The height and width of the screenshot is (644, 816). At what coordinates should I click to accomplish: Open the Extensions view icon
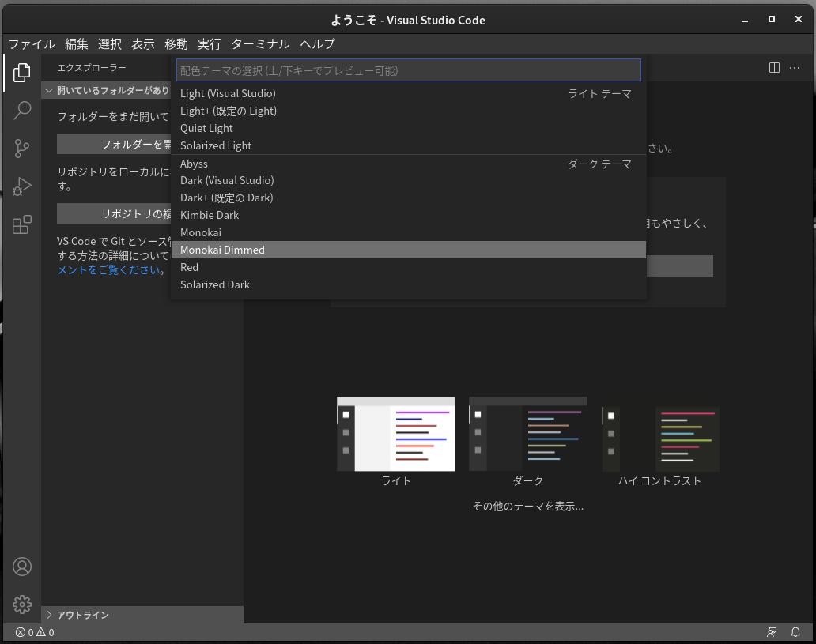coord(22,224)
